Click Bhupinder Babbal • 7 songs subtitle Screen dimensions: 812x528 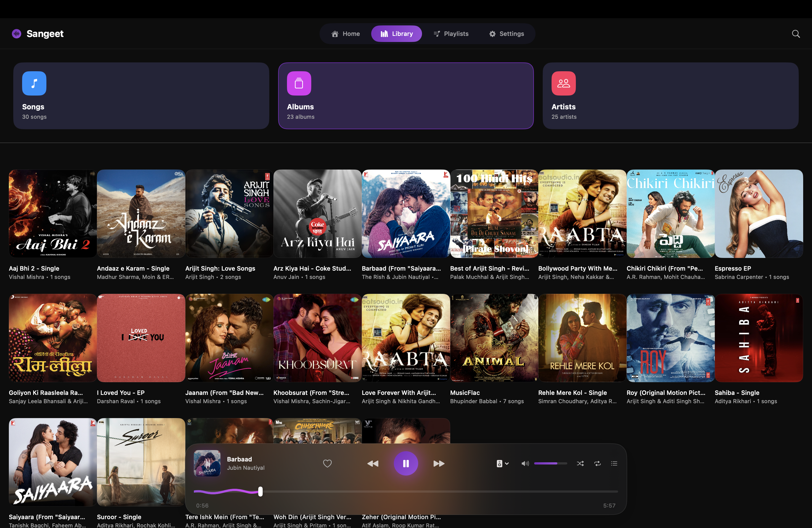pos(487,401)
